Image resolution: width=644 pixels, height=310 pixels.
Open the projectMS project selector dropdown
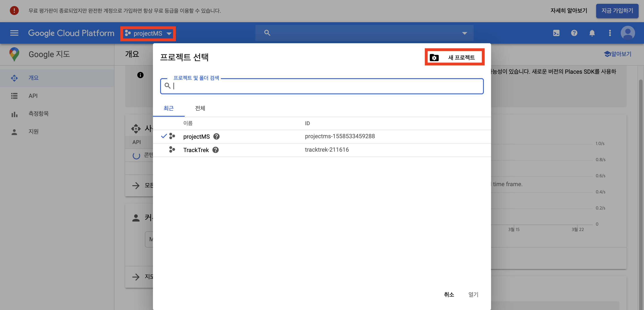click(x=148, y=34)
